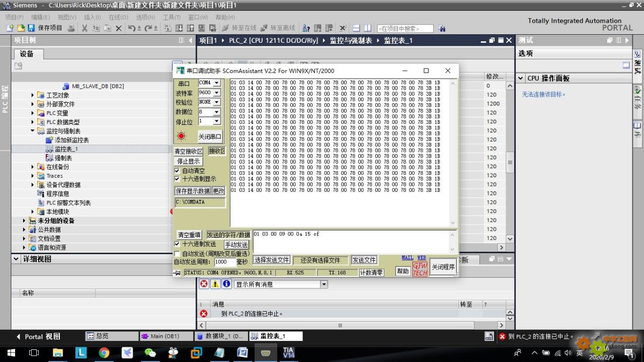
Task: Toggle the 自动清空 checkbox
Action: pos(177,171)
